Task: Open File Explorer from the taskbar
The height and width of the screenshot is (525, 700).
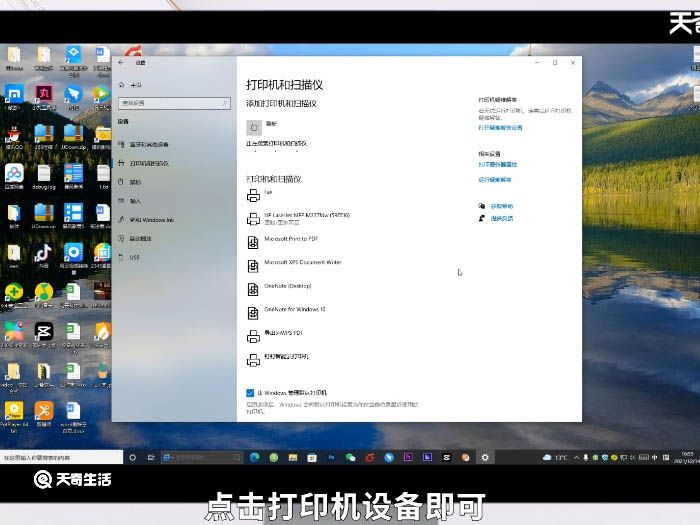Action: coord(293,457)
